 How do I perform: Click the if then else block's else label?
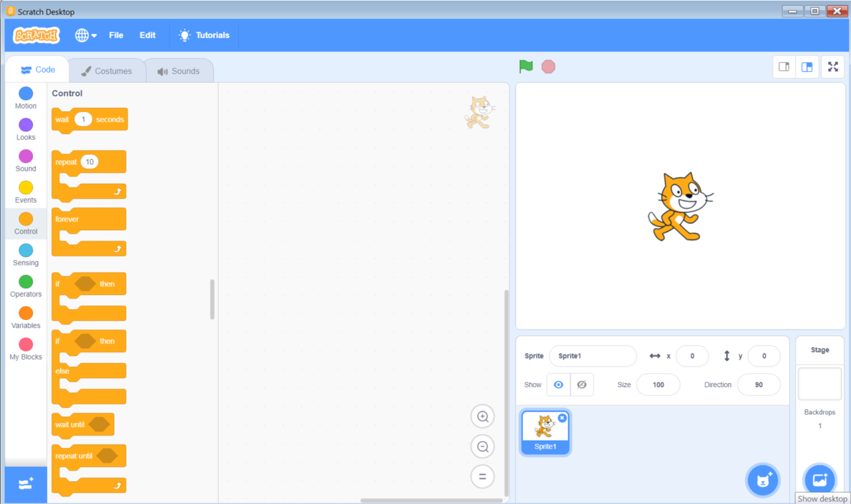coord(62,371)
